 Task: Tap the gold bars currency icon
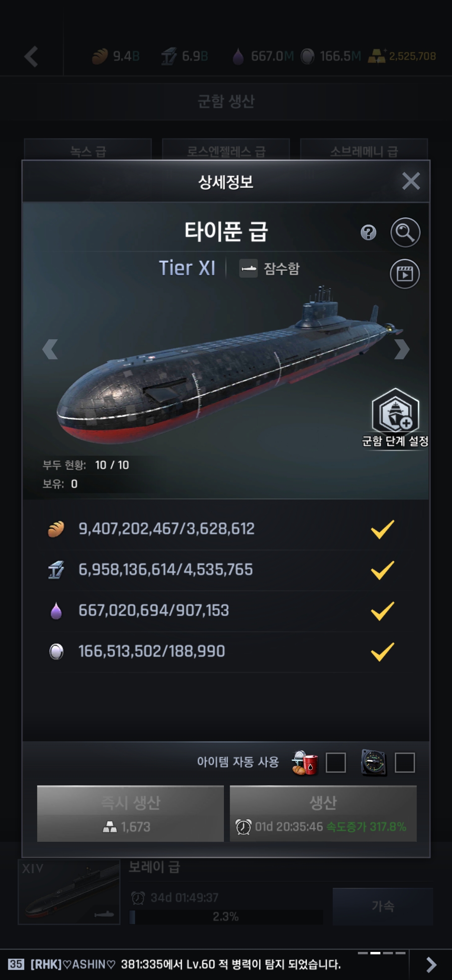(x=376, y=57)
